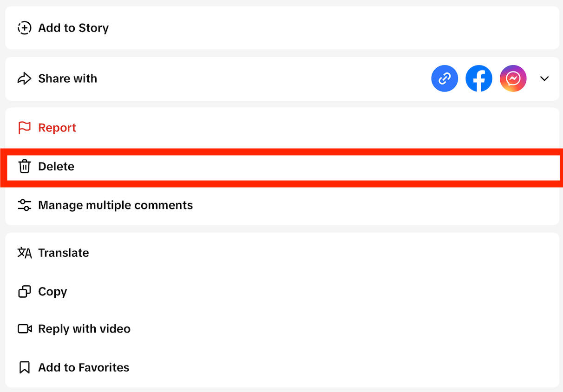Click the Copy duplicate icon
This screenshot has height=392, width=563.
24,292
